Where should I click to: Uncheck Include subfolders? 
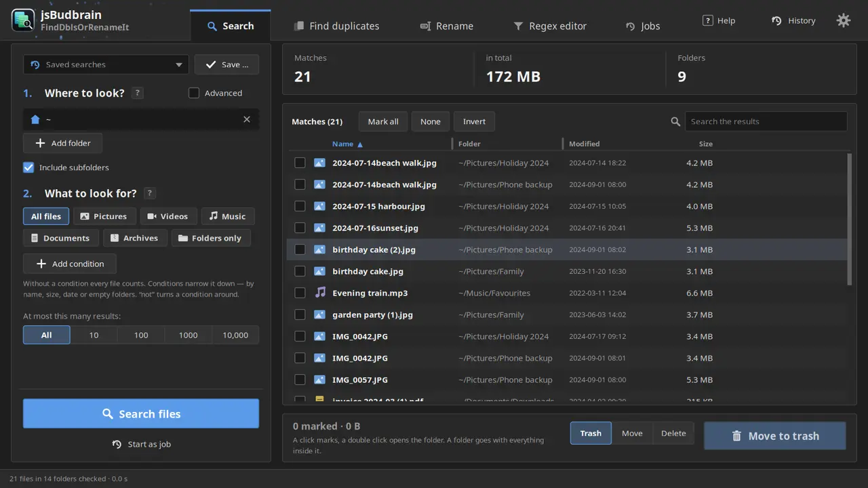(28, 167)
